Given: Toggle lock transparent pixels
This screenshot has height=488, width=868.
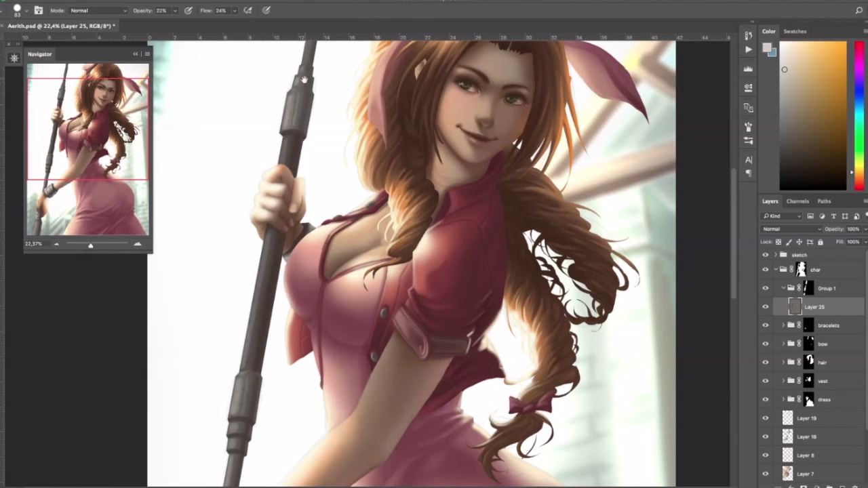Looking at the screenshot, I should (x=778, y=242).
